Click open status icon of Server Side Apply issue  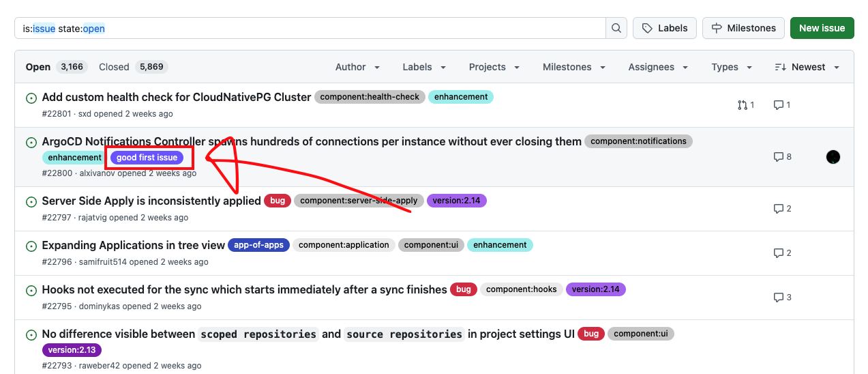tap(31, 201)
